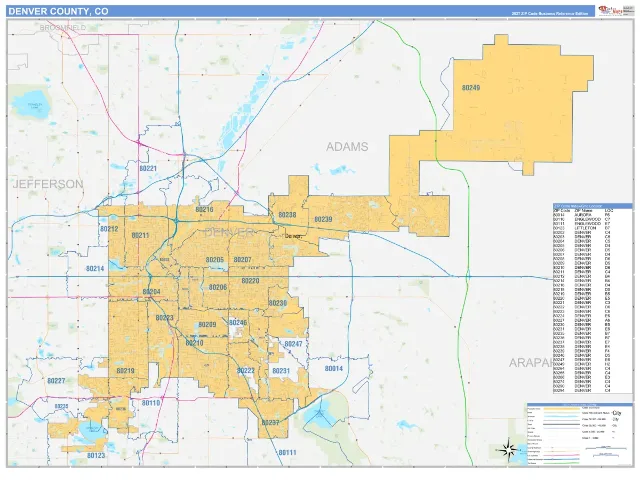The height and width of the screenshot is (480, 640).
Task: Select the 80247 ZIP code label
Action: 293,344
